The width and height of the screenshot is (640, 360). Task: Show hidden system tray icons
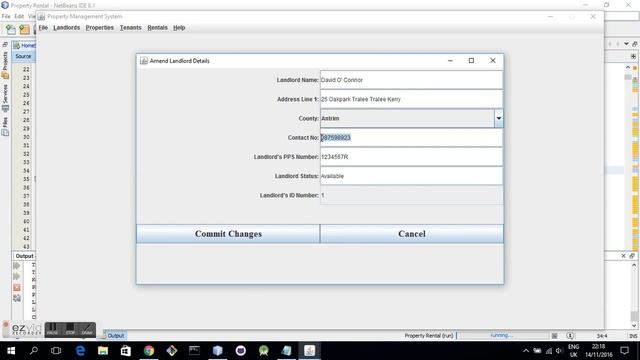(x=526, y=351)
